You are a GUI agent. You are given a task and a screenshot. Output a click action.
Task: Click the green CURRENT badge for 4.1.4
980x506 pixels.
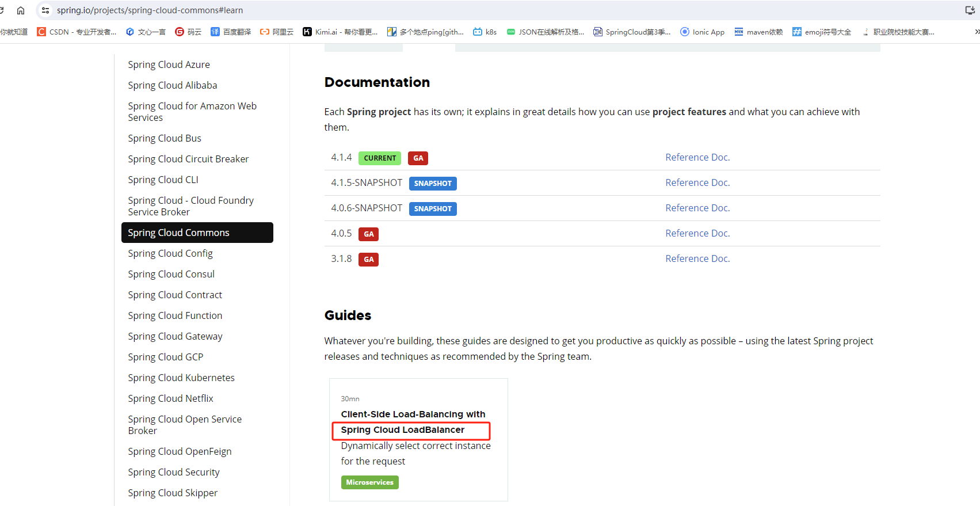[380, 158]
